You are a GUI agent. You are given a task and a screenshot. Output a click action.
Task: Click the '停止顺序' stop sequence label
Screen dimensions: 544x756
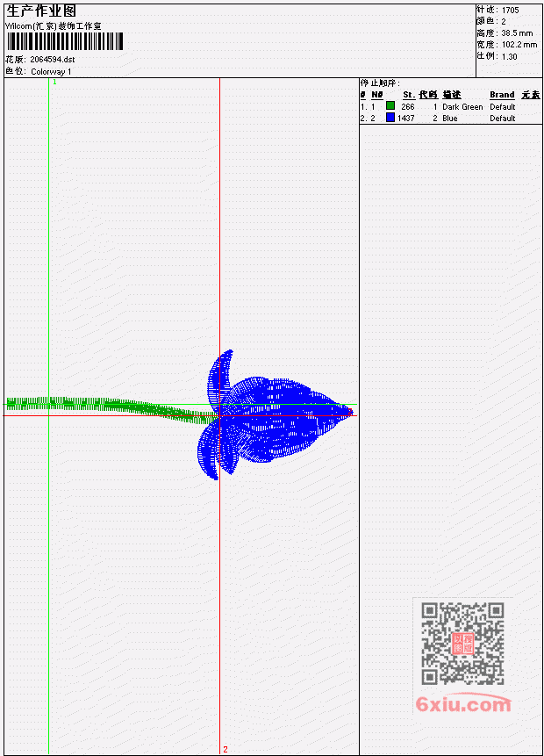point(380,83)
